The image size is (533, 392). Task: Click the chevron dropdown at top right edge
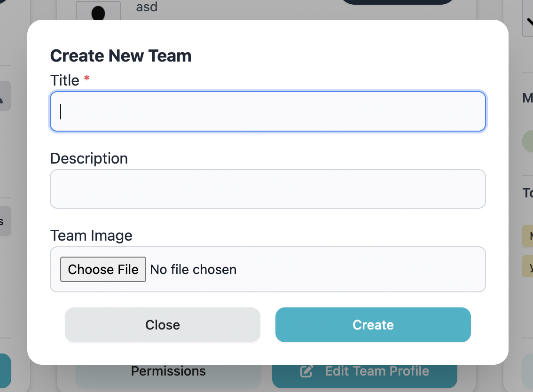pyautogui.click(x=529, y=21)
